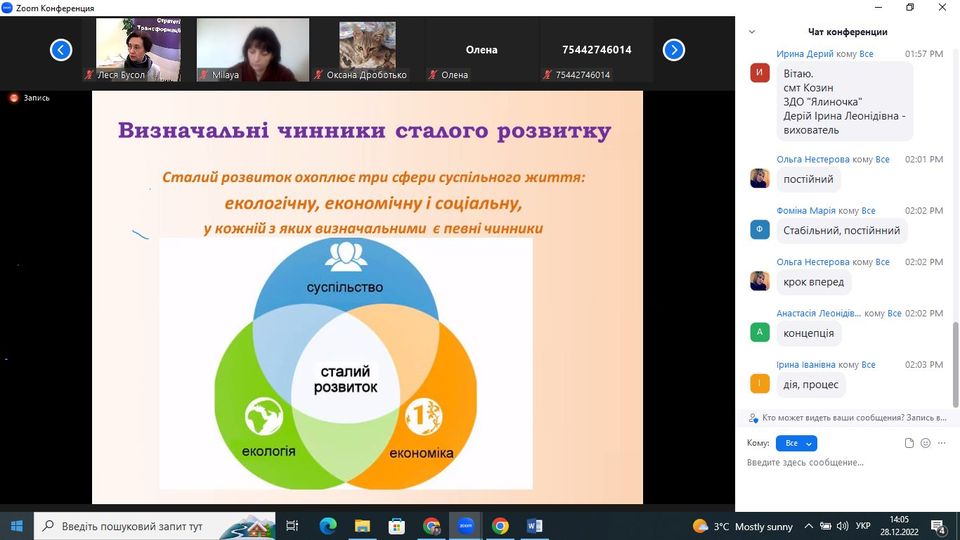The width and height of the screenshot is (960, 540).
Task: Click the економіка coin icon in slide
Action: [x=424, y=416]
